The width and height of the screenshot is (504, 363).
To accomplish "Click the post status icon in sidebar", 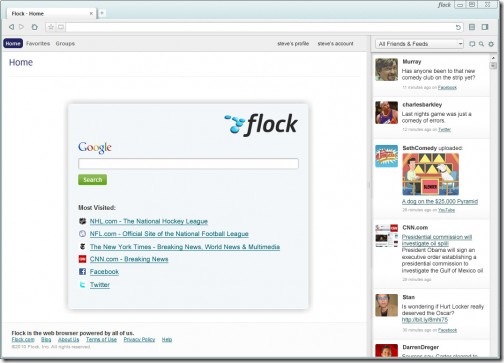I will pos(472,44).
